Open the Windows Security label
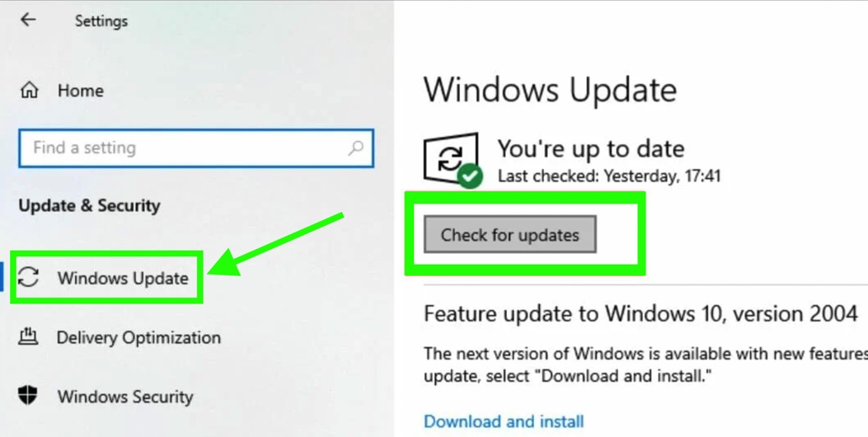 [125, 397]
